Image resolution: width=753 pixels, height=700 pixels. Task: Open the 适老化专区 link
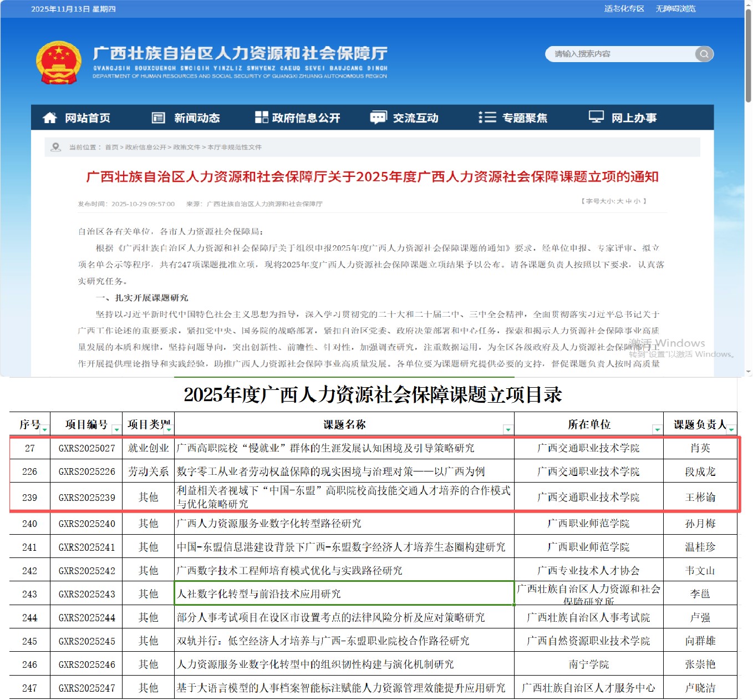624,9
